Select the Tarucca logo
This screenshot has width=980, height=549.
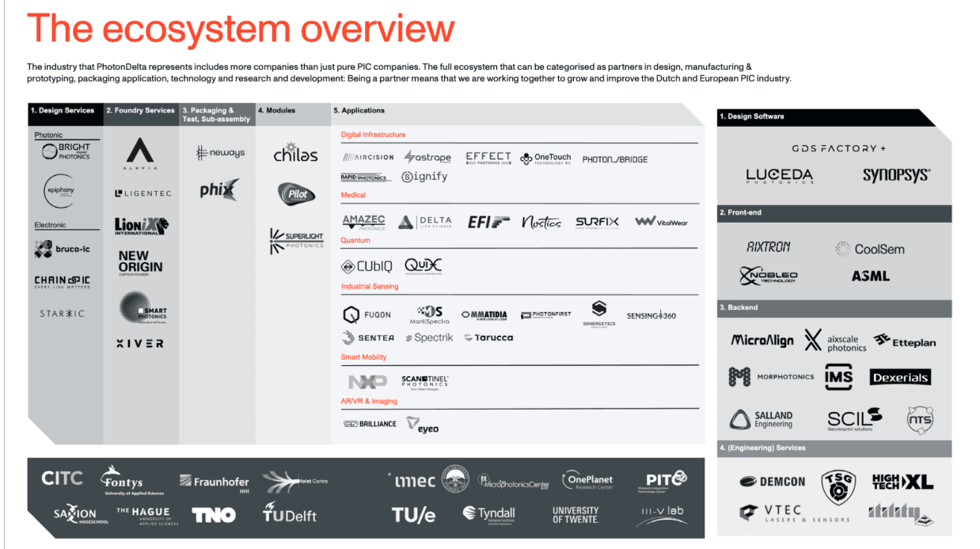(488, 337)
